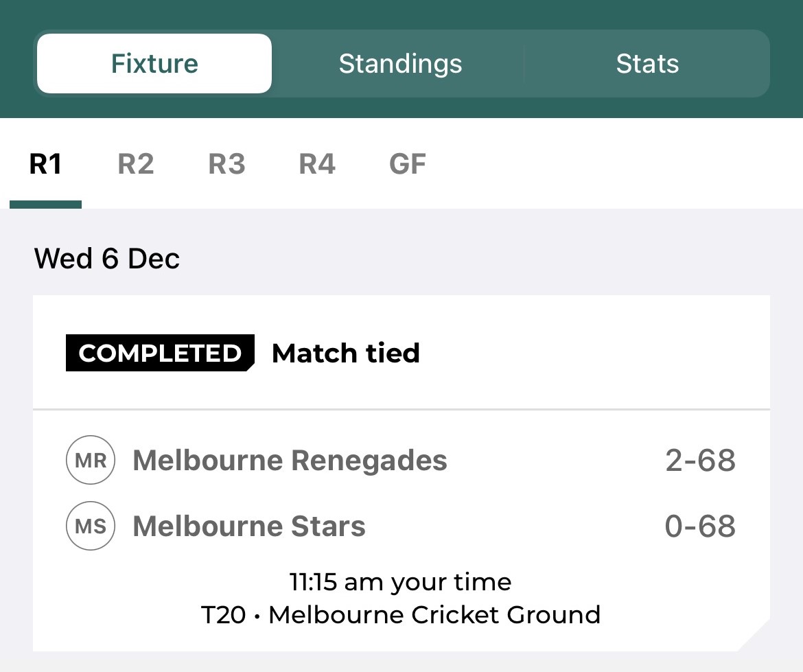Switch to the Standings tab
The width and height of the screenshot is (803, 672).
pos(400,63)
